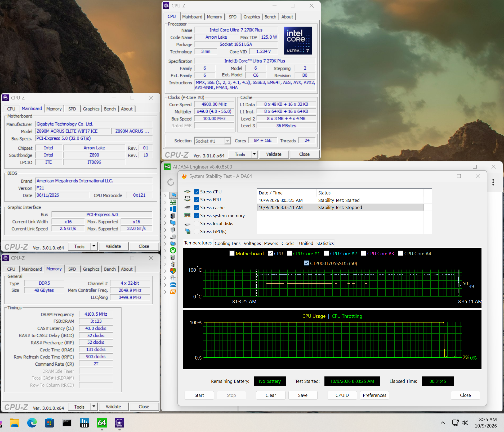The height and width of the screenshot is (432, 504).
Task: Uncheck the Stress CPU checkbox
Action: [197, 192]
